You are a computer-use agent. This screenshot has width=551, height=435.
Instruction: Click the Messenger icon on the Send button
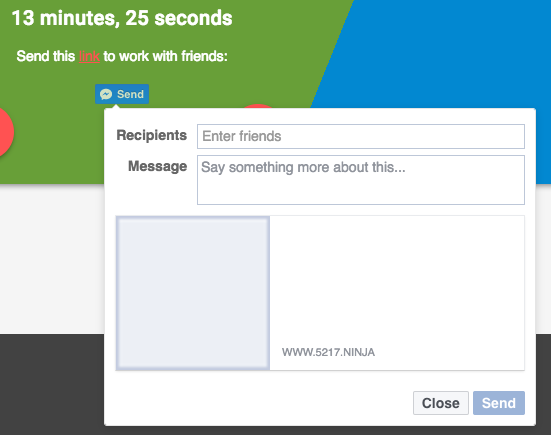click(x=106, y=94)
